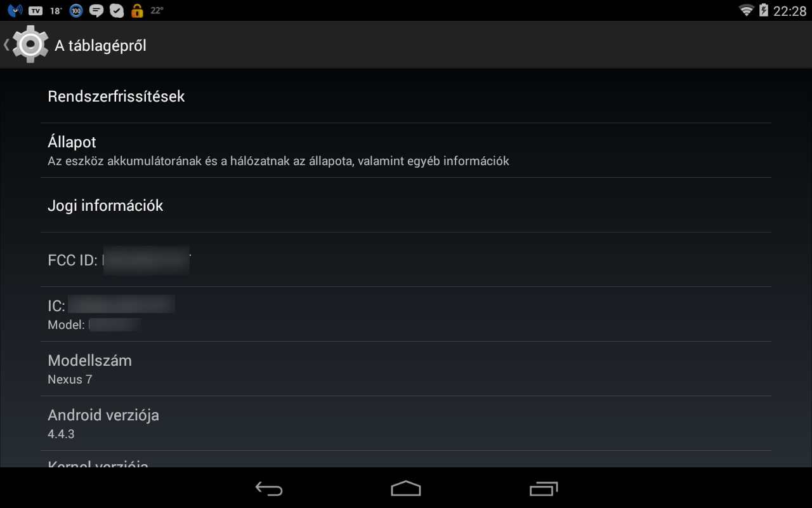Tap the battery charging status icon
The width and height of the screenshot is (812, 508).
click(764, 10)
